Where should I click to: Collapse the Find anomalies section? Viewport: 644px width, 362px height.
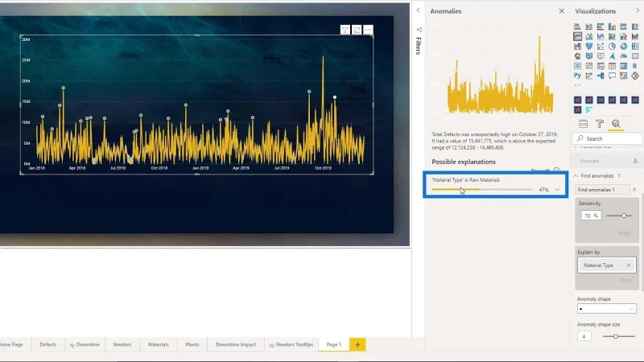pyautogui.click(x=576, y=175)
